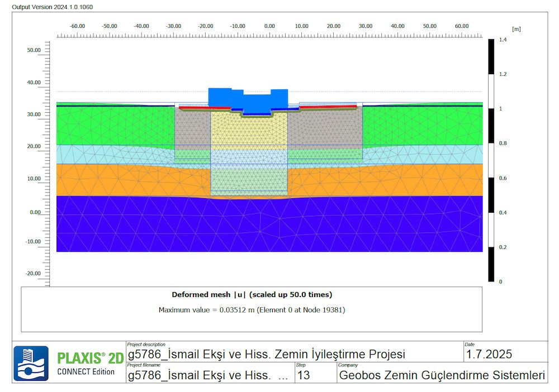Viewport: 559px width, 392px height.
Task: Select the light cyan soil layer on the left
Action: tap(112, 154)
